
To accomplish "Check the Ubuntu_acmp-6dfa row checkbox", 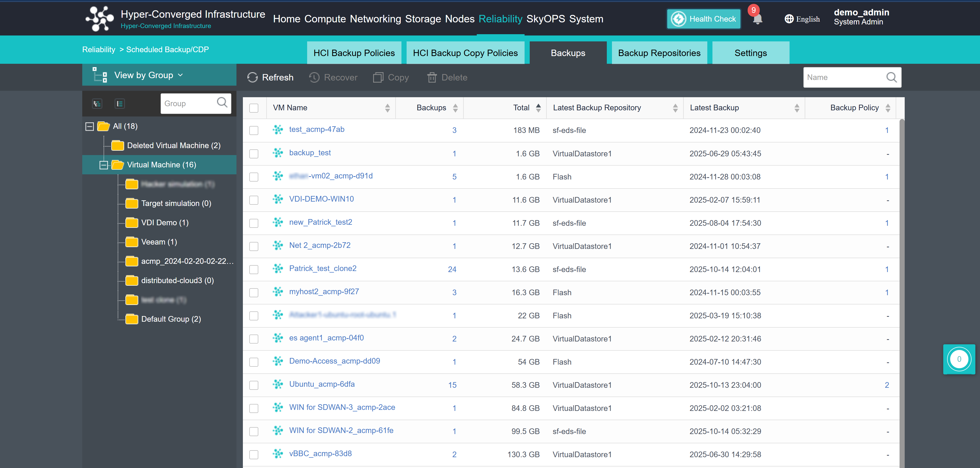I will [x=254, y=385].
